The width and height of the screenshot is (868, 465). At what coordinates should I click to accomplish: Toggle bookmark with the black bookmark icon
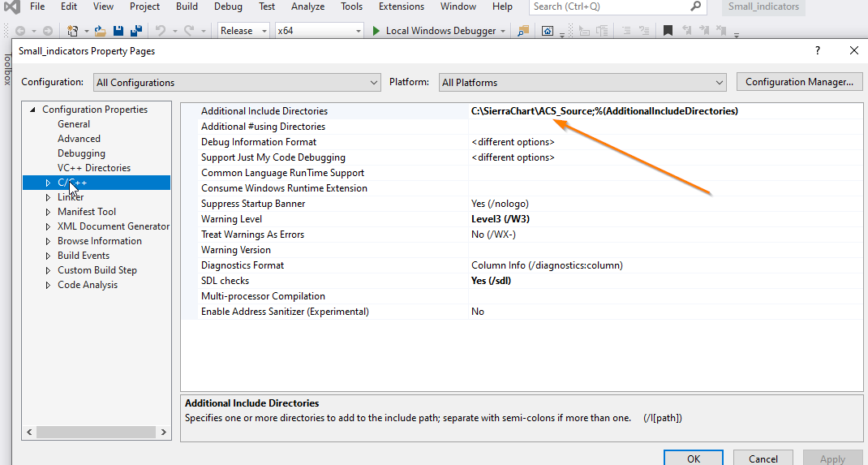pyautogui.click(x=668, y=31)
